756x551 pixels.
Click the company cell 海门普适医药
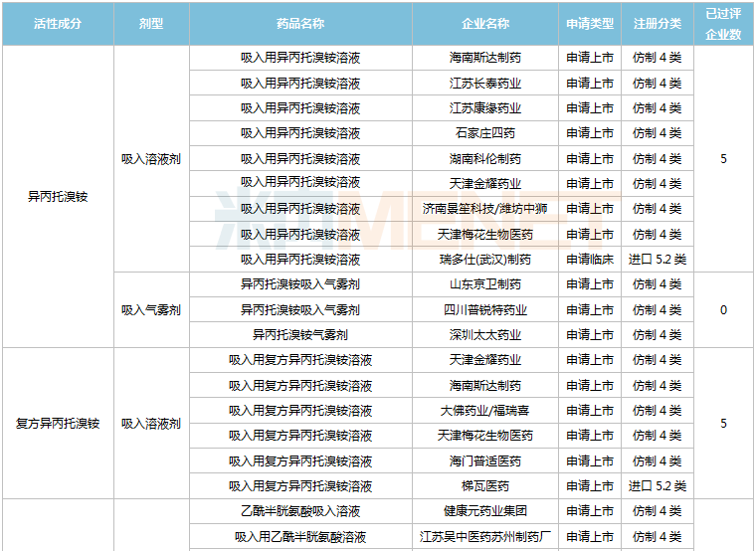coord(485,460)
